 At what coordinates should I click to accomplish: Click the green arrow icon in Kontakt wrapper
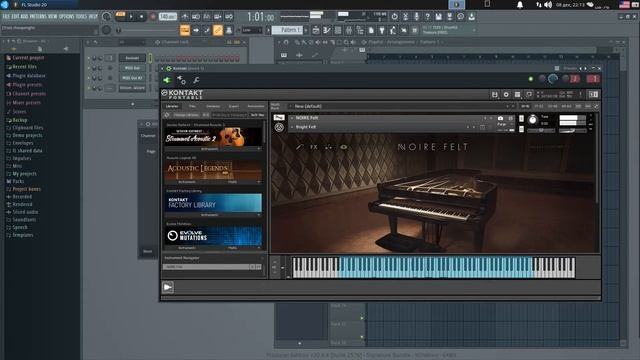(167, 80)
